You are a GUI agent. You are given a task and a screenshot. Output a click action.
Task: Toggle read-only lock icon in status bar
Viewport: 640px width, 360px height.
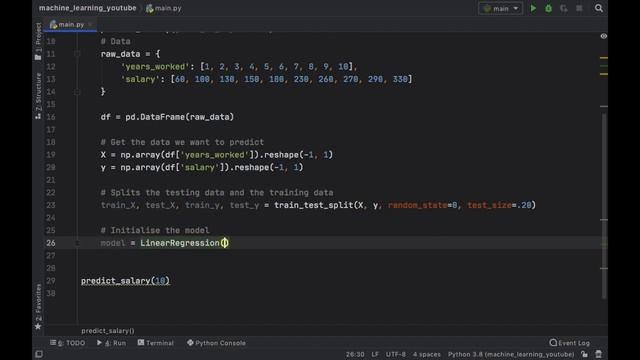[x=584, y=354]
